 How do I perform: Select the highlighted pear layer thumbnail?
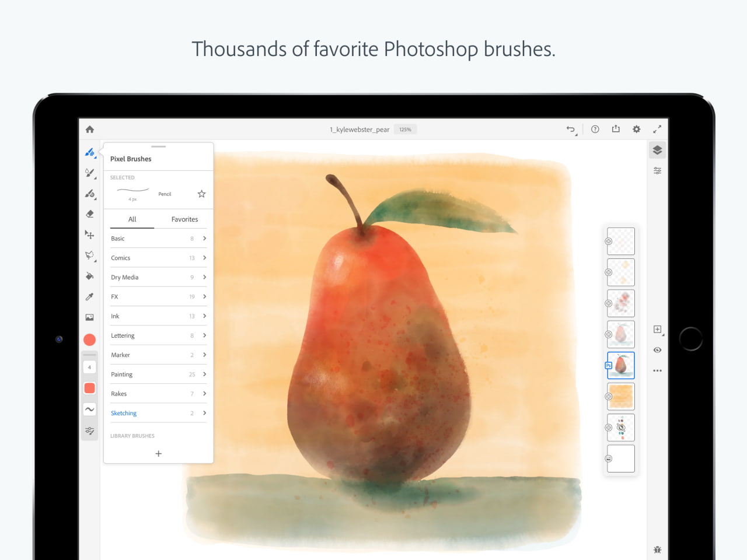point(620,365)
